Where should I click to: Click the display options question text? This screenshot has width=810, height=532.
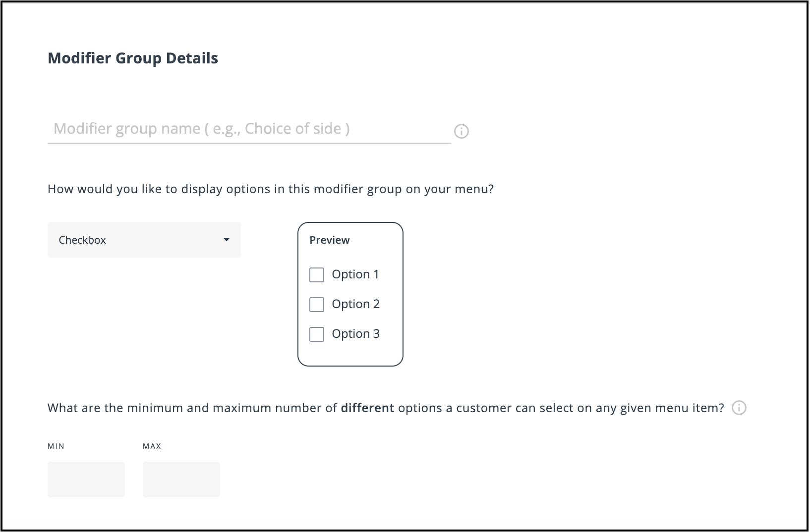pos(271,189)
